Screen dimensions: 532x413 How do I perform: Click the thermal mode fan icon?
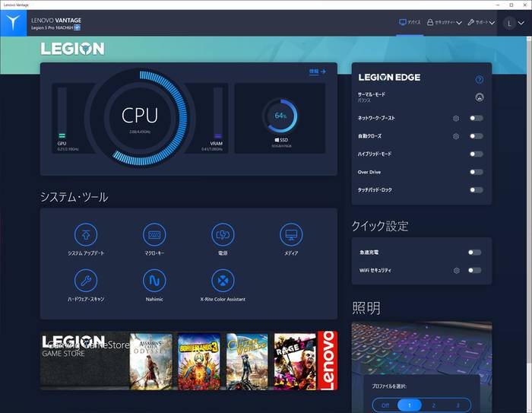click(x=479, y=97)
